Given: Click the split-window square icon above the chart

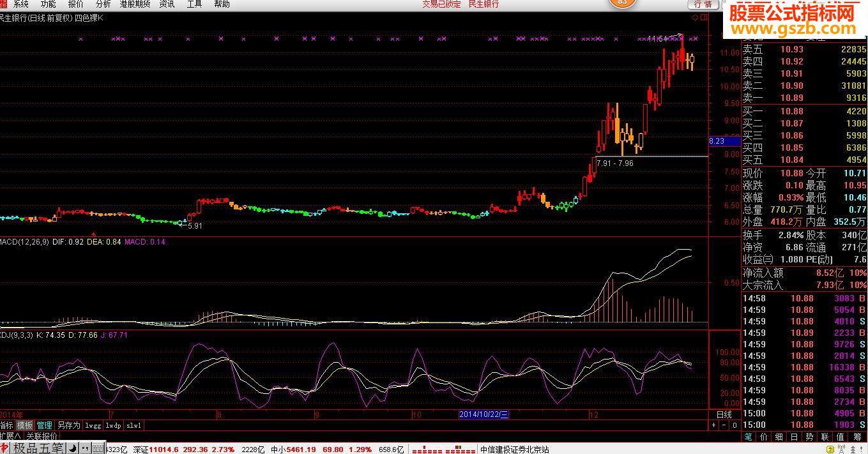Looking at the screenshot, I should pos(703,17).
